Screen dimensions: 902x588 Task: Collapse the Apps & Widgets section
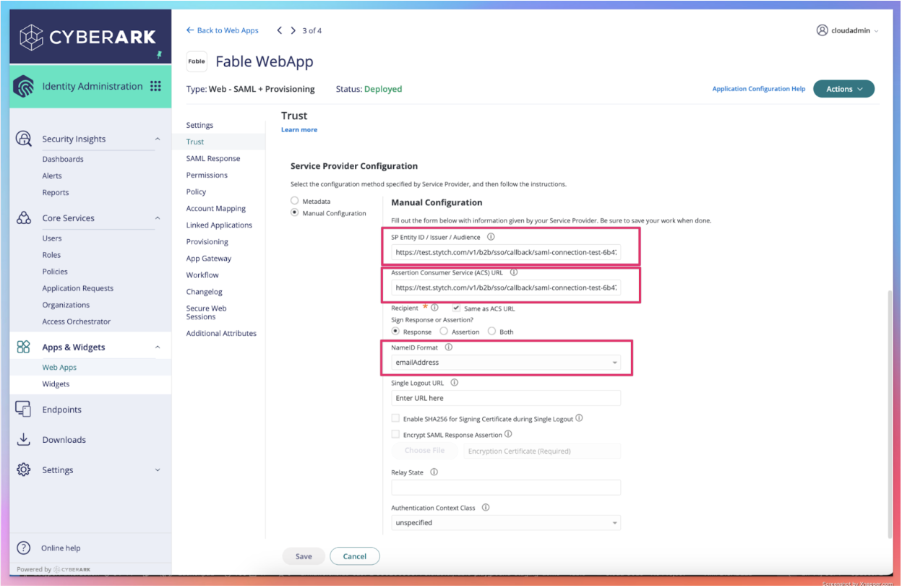click(158, 347)
